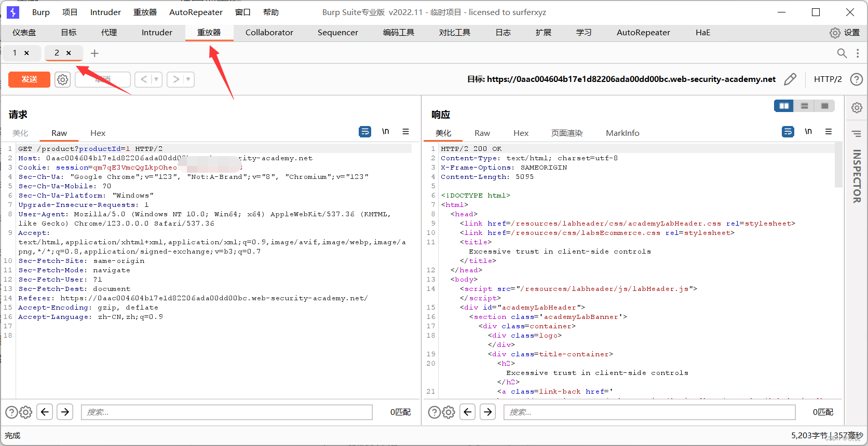Close Repeater tab 2

(x=69, y=53)
